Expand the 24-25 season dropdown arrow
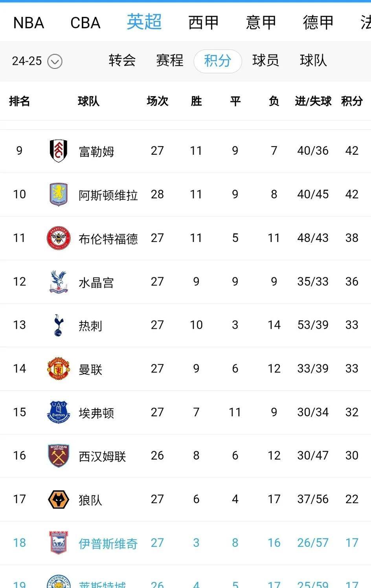The height and width of the screenshot is (588, 371). pos(55,62)
